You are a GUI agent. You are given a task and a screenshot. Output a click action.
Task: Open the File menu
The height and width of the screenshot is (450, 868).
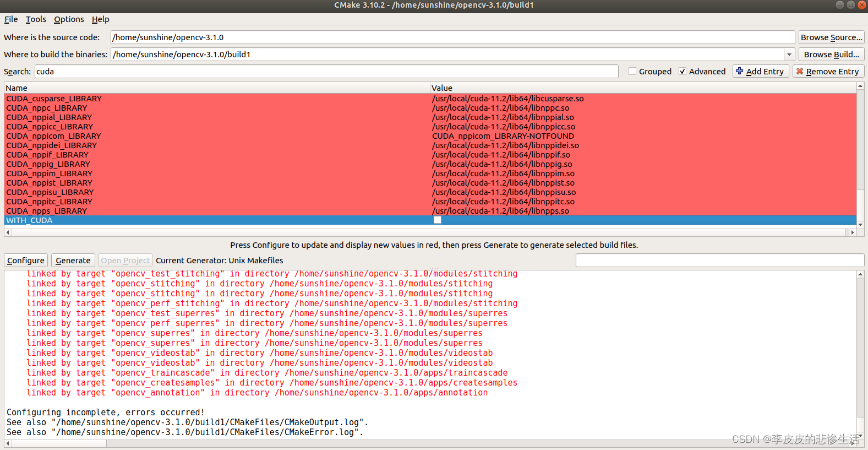(11, 19)
